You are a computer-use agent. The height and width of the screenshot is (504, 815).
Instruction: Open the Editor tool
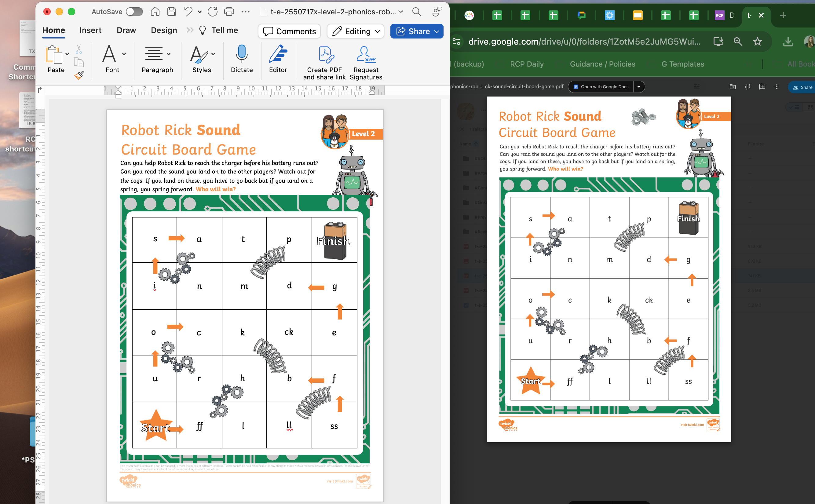pyautogui.click(x=278, y=54)
